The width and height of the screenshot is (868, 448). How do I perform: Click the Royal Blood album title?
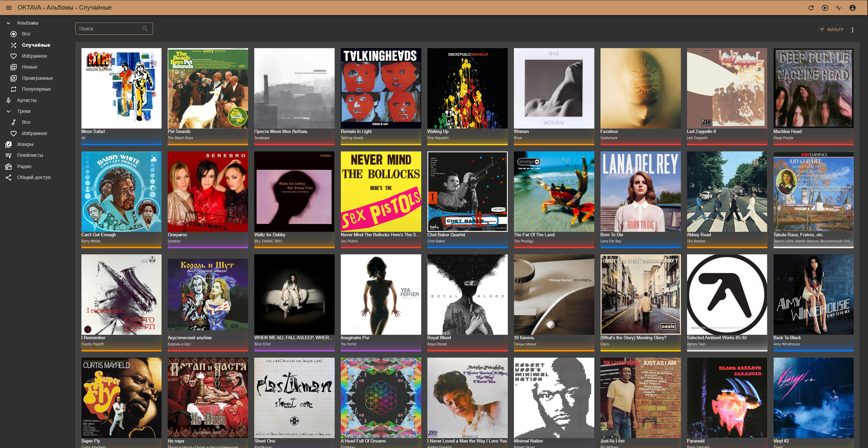pos(439,338)
